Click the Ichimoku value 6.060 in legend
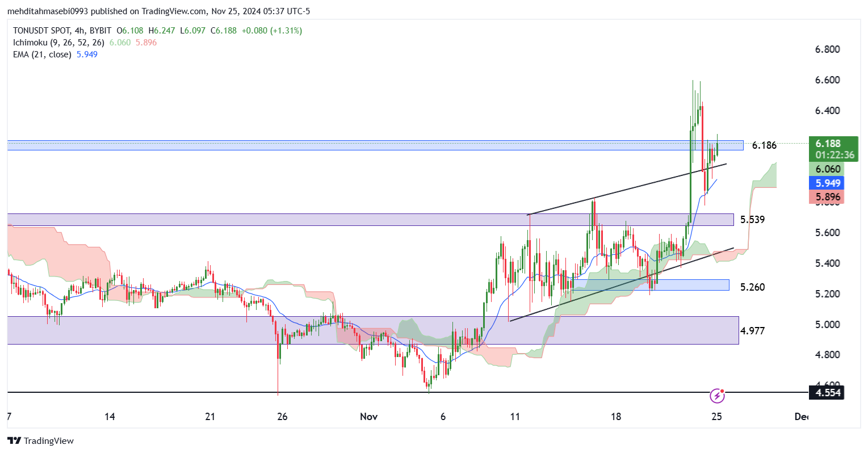 [120, 43]
